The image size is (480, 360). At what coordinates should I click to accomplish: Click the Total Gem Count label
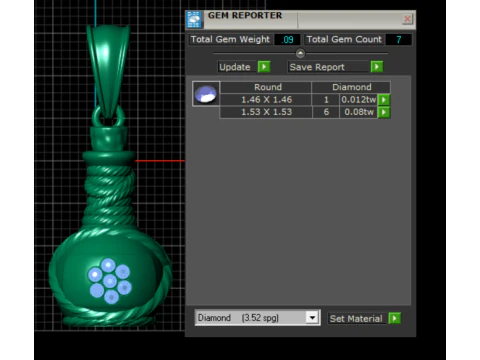[344, 39]
